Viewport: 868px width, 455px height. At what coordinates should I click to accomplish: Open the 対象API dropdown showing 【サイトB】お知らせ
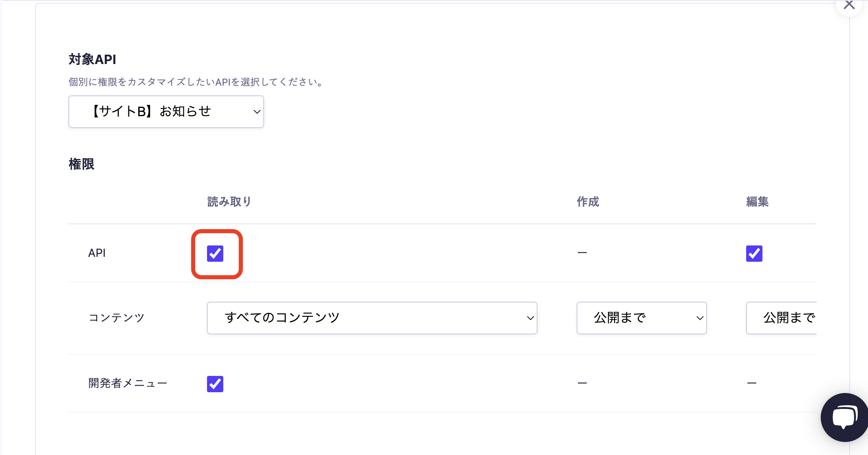[x=166, y=112]
